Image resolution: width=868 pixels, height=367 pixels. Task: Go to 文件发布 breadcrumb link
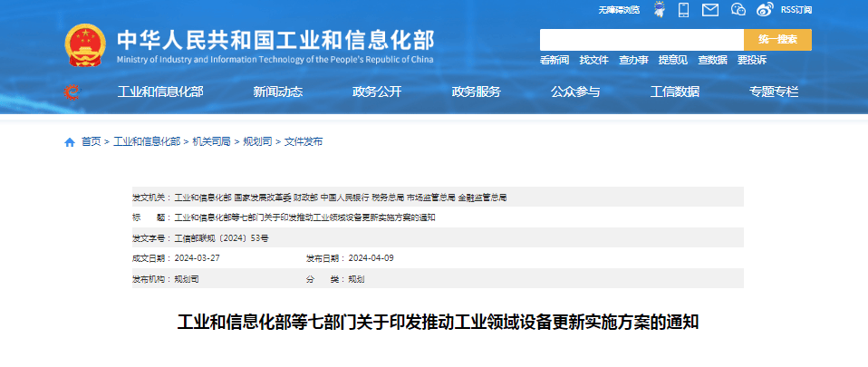304,142
